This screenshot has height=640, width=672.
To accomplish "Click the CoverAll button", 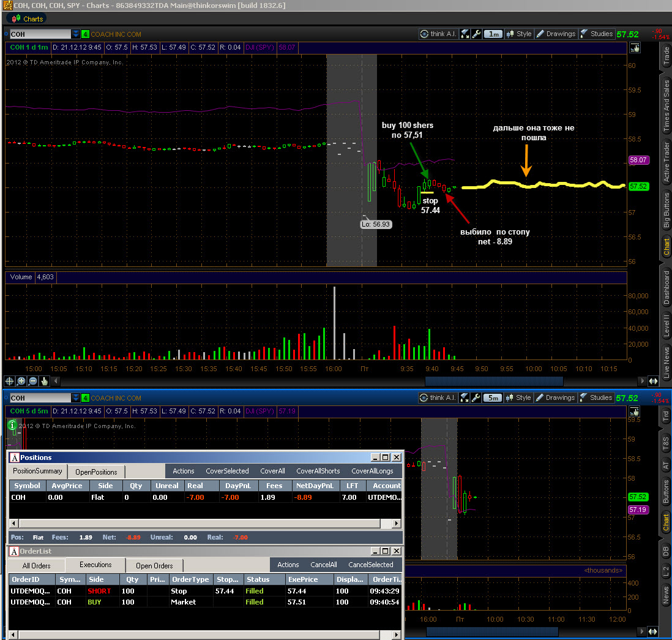I will point(272,471).
